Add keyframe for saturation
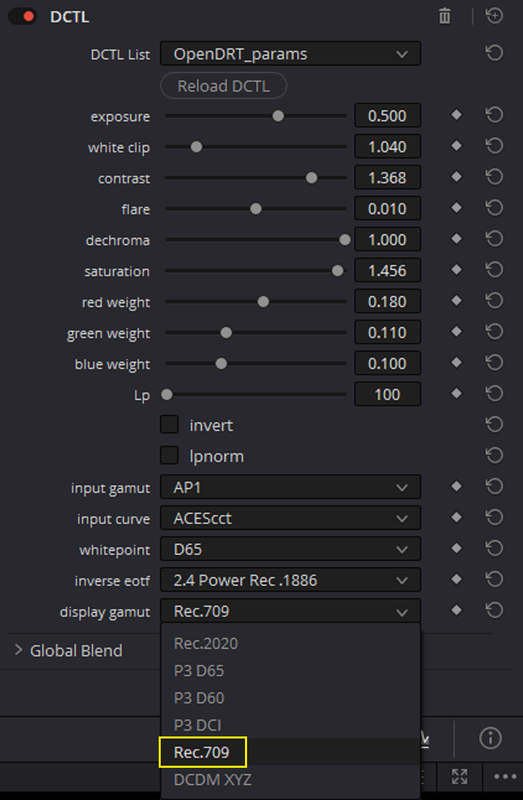 [457, 270]
